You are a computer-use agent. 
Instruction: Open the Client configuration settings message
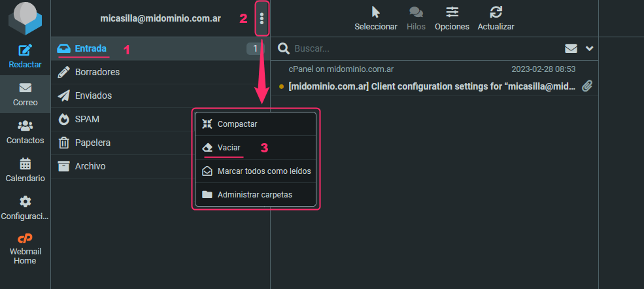(x=432, y=86)
